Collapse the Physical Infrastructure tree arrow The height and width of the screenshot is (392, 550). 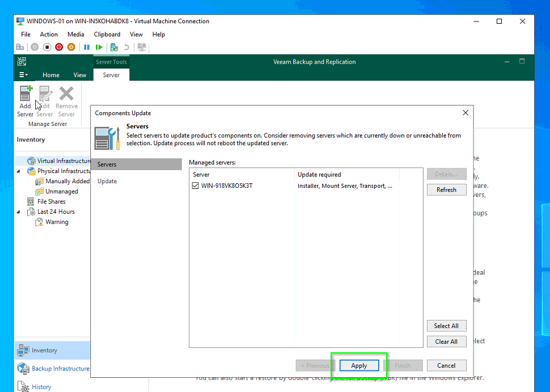coord(19,171)
